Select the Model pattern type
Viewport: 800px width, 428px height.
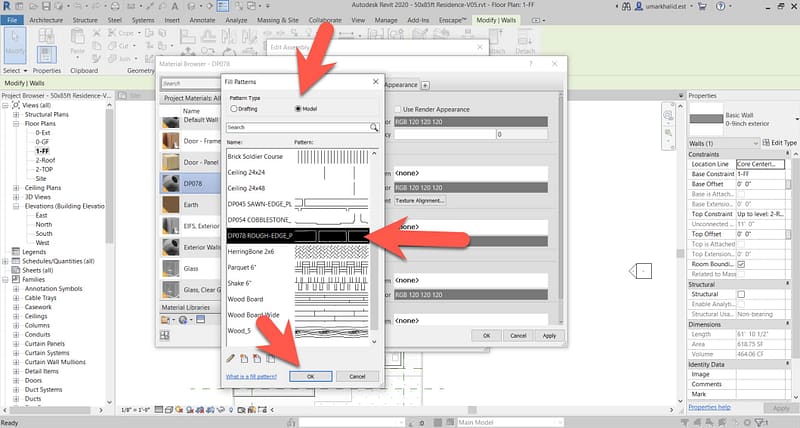coord(298,108)
